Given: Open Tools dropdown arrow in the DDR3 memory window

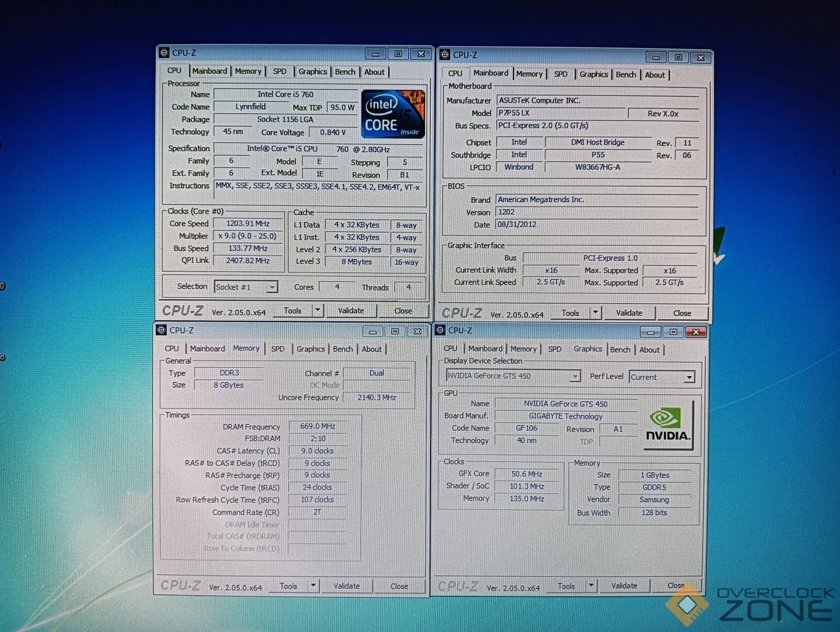Looking at the screenshot, I should click(314, 585).
